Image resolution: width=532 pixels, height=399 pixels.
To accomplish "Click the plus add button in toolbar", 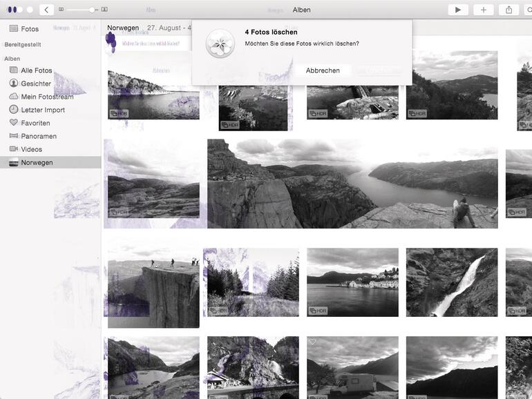I will [x=484, y=10].
